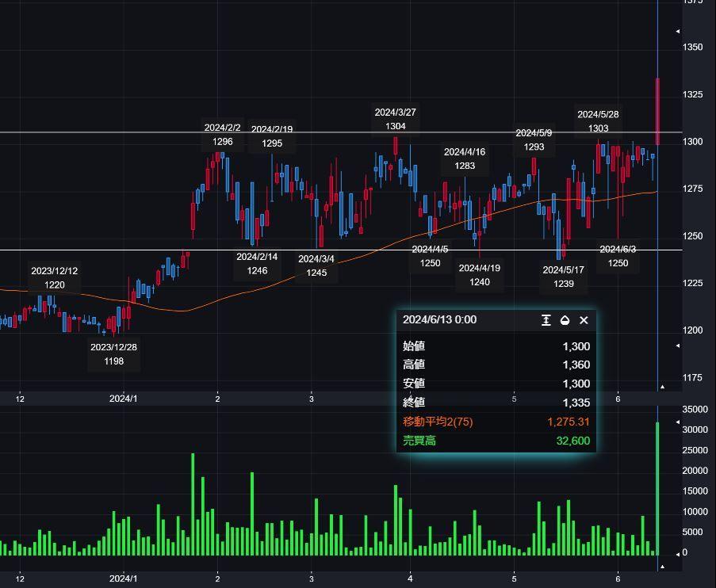Screen dimensions: 716x588
Task: Click the opacity droplet icon in tooltip
Action: pyautogui.click(x=565, y=320)
